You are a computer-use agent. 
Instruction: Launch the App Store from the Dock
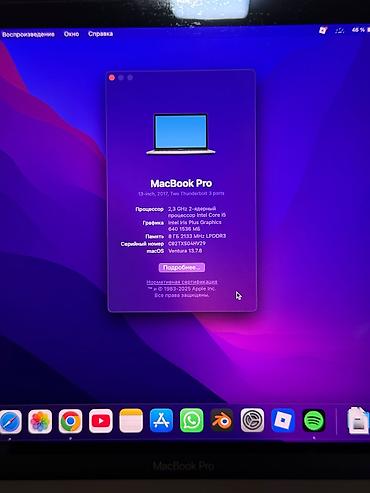[x=161, y=421]
